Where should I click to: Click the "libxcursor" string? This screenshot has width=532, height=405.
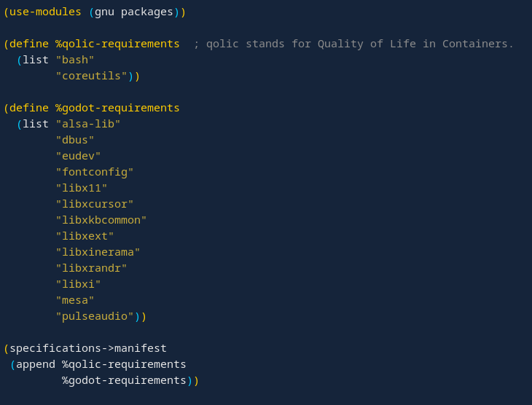pos(95,204)
